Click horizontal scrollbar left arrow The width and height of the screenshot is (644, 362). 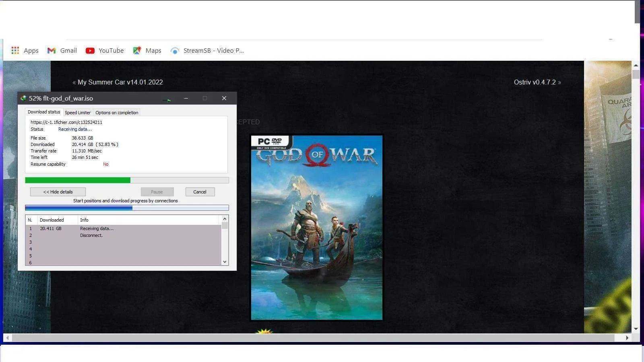pos(7,338)
